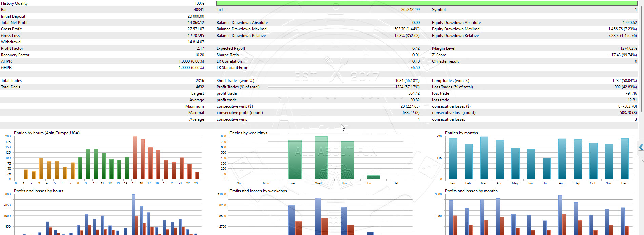
Task: Click the 'Equity Drawdown Absolute' label
Action: click(x=457, y=23)
